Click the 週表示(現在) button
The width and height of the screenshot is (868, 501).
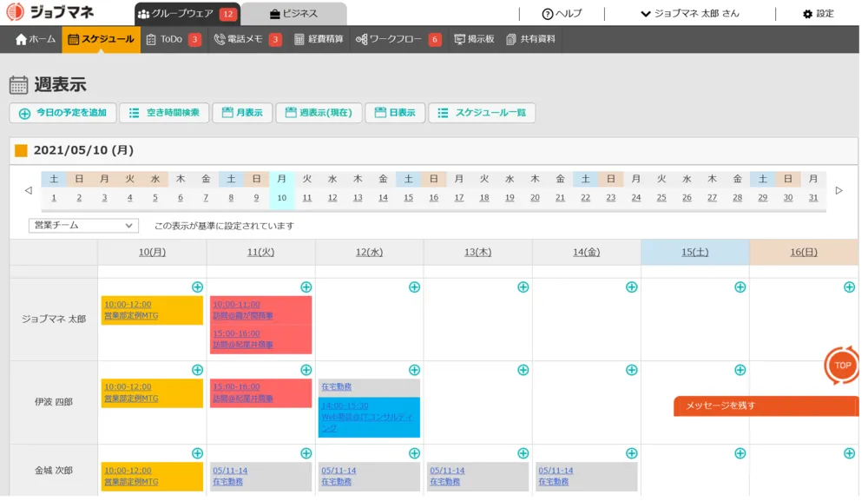(319, 113)
